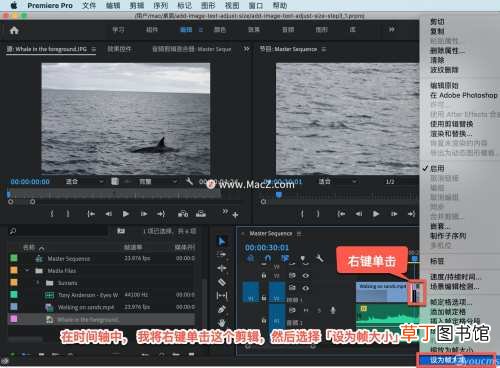
Task: Show hidden Source panel tabs overflow
Action: [246, 49]
